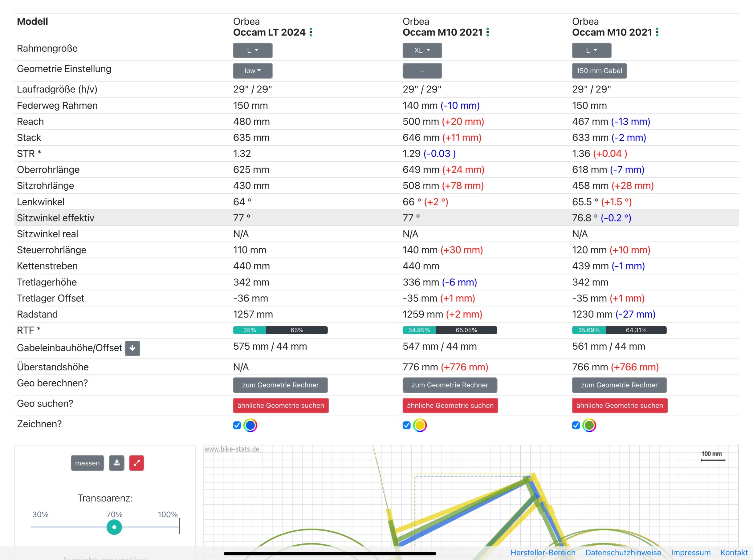Image resolution: width=753 pixels, height=560 pixels.
Task: Click the 'messen' button
Action: point(87,463)
